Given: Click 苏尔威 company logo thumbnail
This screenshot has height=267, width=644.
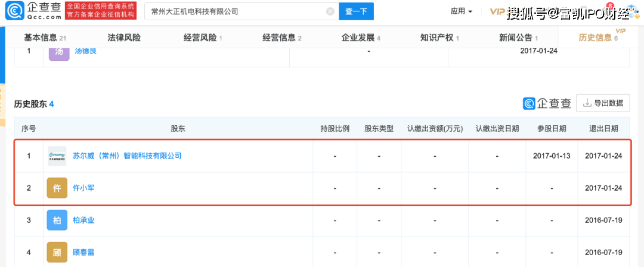Looking at the screenshot, I should 57,156.
